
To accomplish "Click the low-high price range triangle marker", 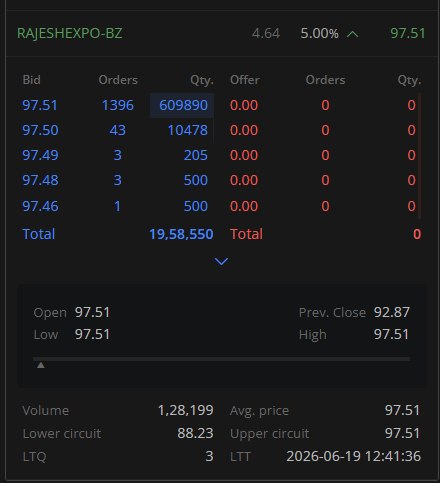I will (41, 365).
